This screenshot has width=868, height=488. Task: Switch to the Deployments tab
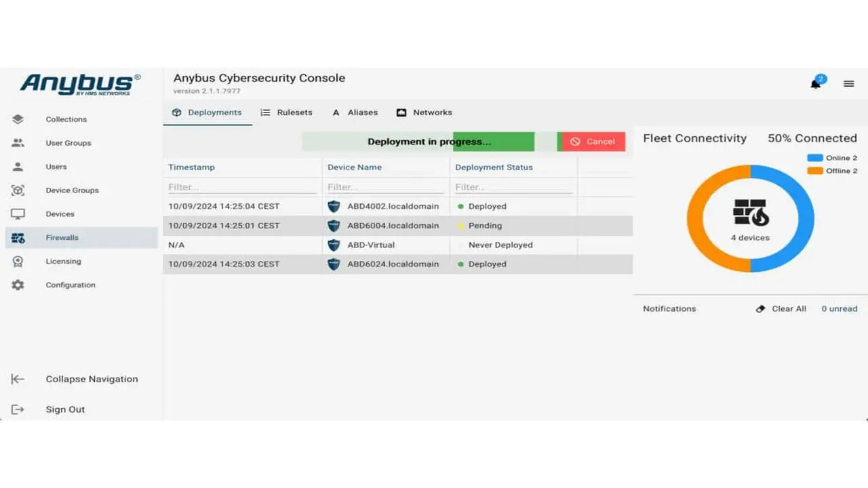208,113
